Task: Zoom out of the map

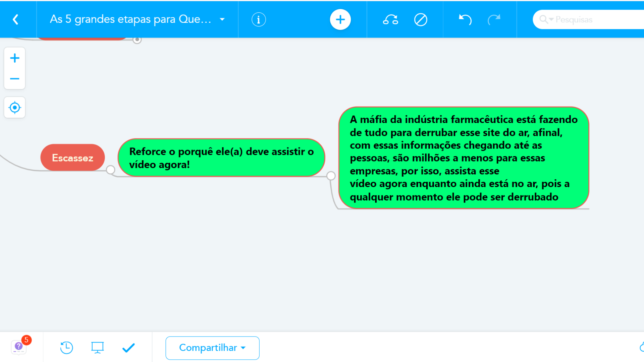Action: click(x=14, y=79)
